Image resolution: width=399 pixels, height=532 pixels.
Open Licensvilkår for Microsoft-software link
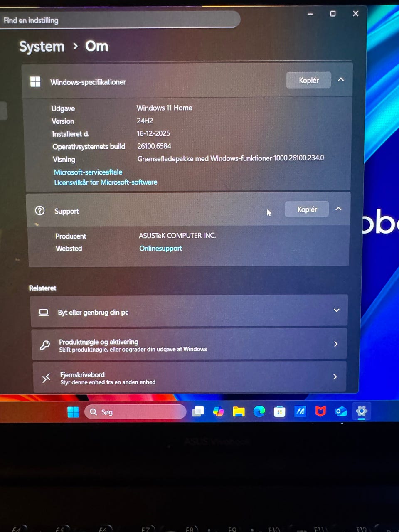106,182
